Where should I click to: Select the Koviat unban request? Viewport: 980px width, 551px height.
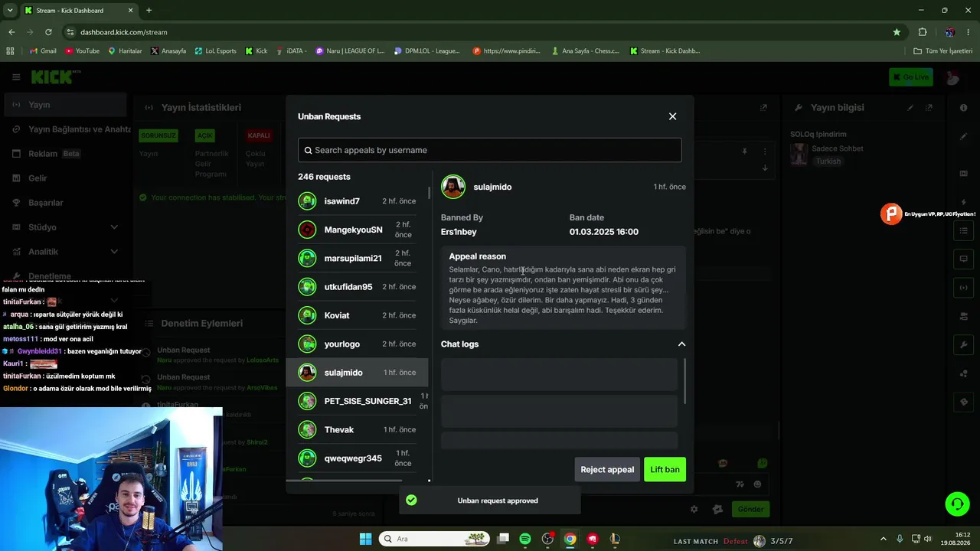pyautogui.click(x=358, y=315)
